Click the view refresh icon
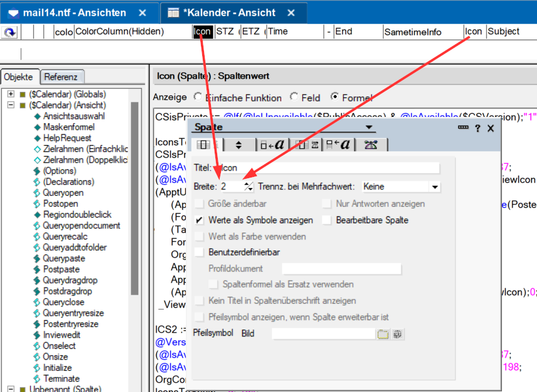This screenshot has height=392, width=537. (x=10, y=33)
